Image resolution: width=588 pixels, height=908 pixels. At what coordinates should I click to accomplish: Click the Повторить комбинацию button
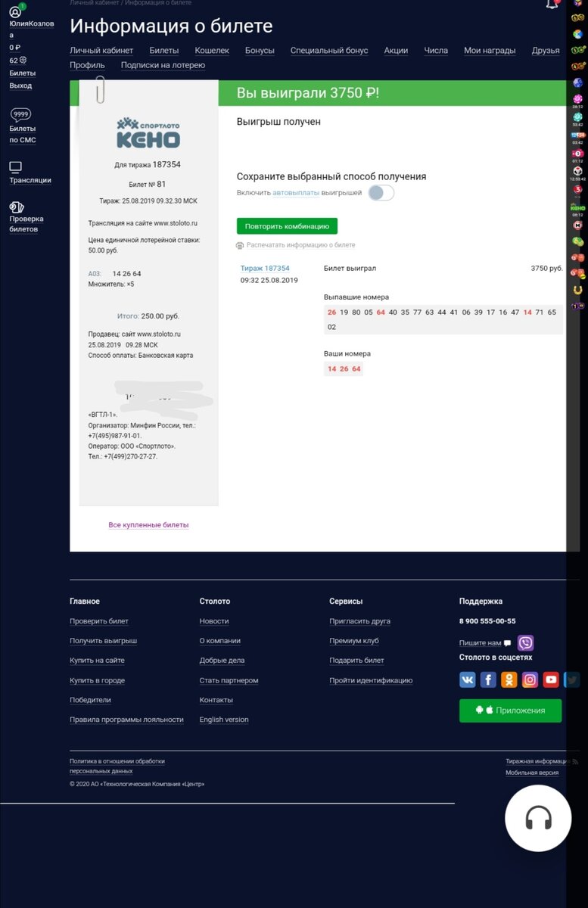click(x=287, y=226)
